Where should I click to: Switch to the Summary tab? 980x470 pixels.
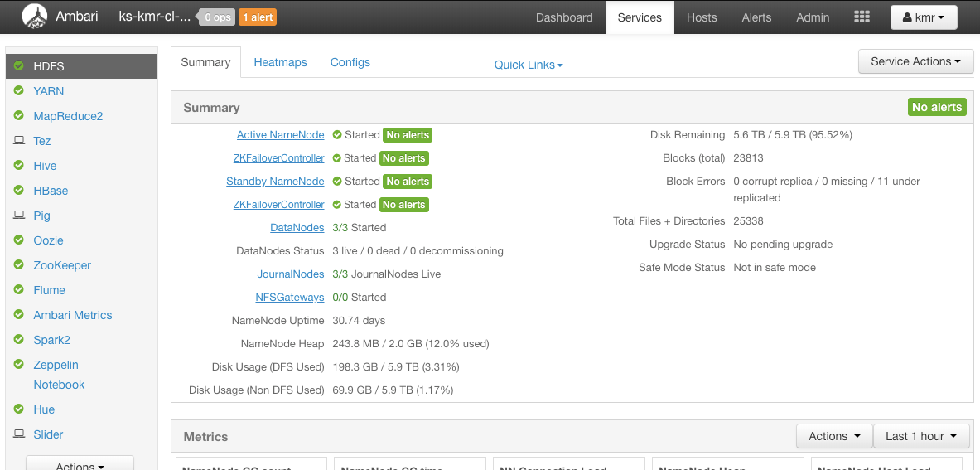[x=205, y=62]
